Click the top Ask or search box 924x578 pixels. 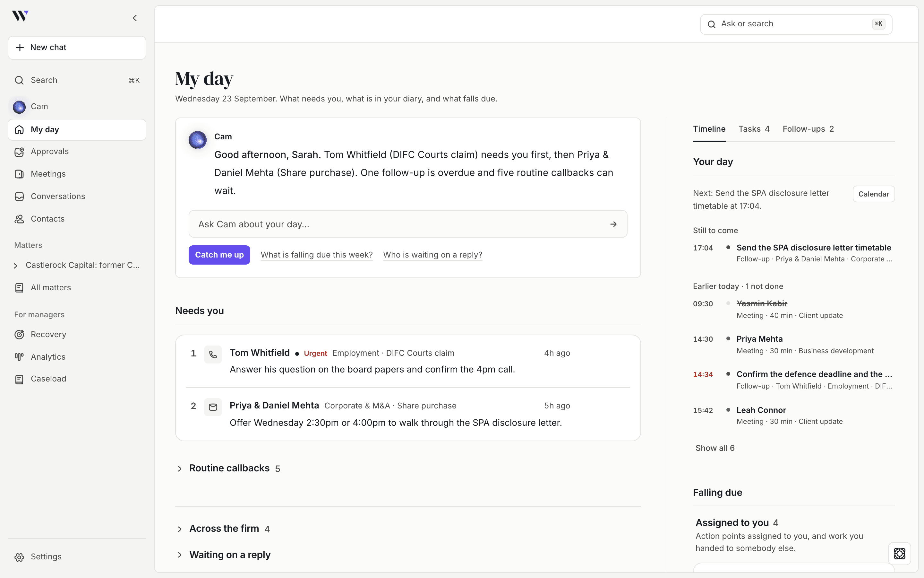click(x=796, y=24)
